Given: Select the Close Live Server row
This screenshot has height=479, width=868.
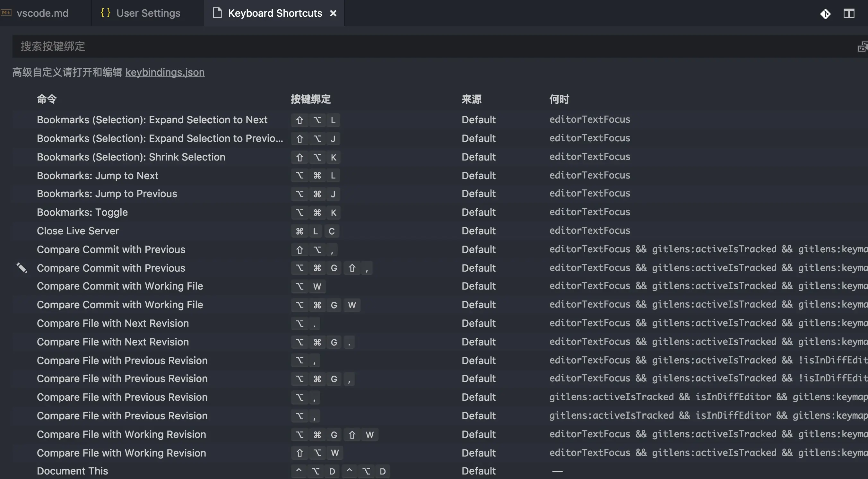Looking at the screenshot, I should click(78, 231).
